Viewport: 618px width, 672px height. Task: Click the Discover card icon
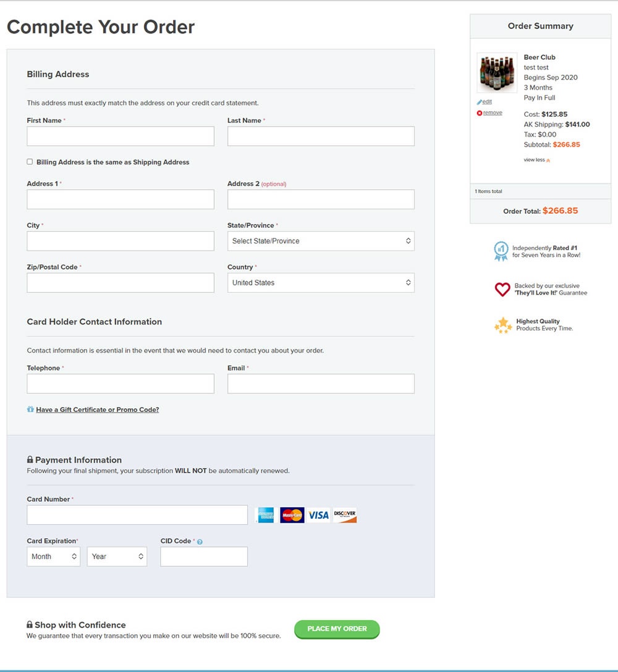point(345,515)
